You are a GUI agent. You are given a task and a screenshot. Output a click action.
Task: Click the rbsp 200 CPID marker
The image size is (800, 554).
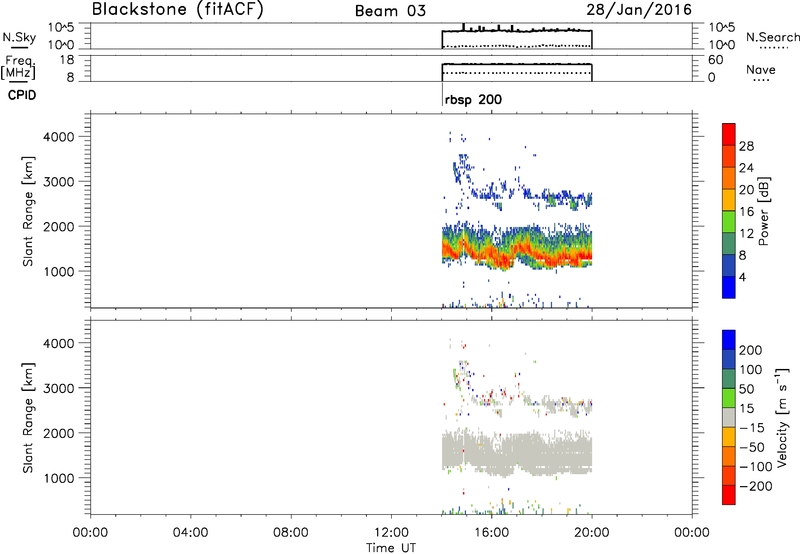pos(473,100)
